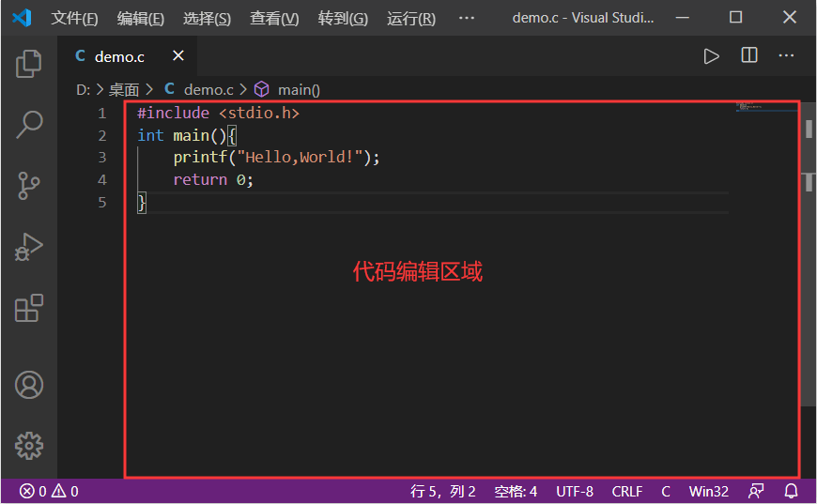Open the 文件(F) menu
The width and height of the screenshot is (817, 504).
74,18
